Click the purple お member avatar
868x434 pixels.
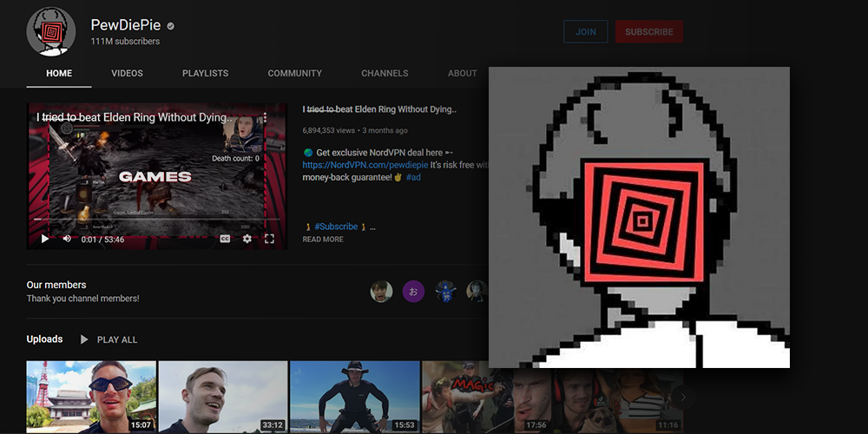pyautogui.click(x=413, y=291)
